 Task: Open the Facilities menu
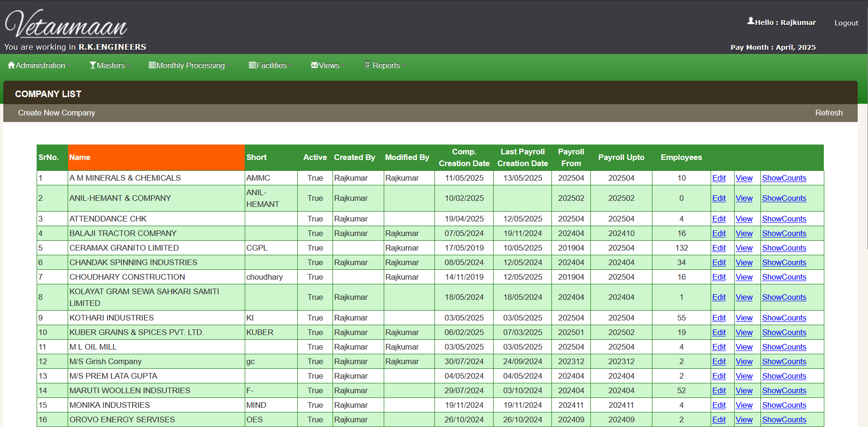tap(271, 65)
